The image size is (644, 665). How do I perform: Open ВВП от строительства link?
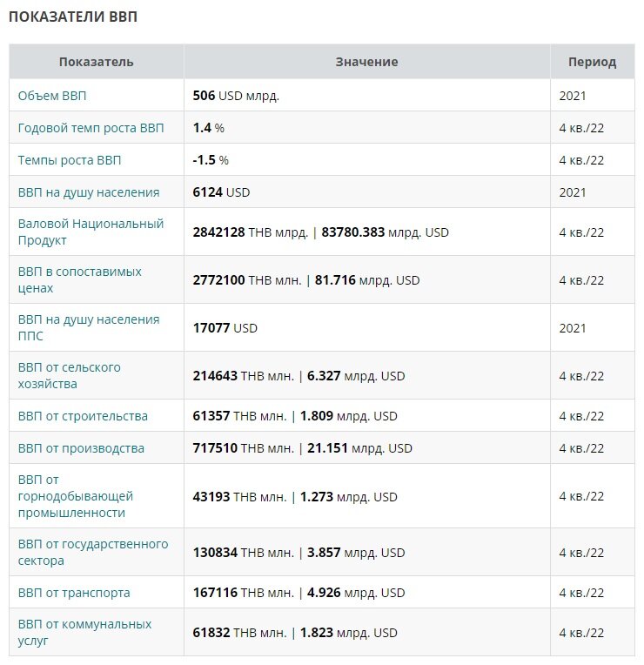pyautogui.click(x=83, y=416)
